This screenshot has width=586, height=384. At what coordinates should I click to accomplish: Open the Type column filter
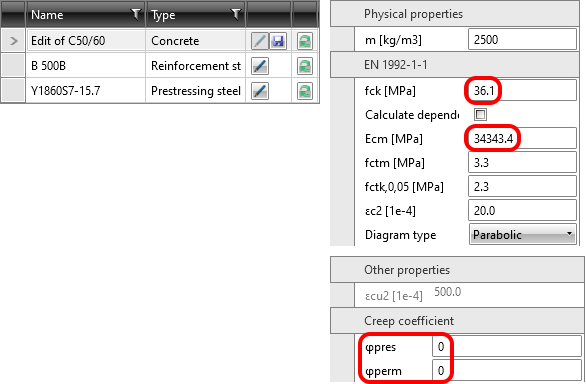tap(236, 15)
